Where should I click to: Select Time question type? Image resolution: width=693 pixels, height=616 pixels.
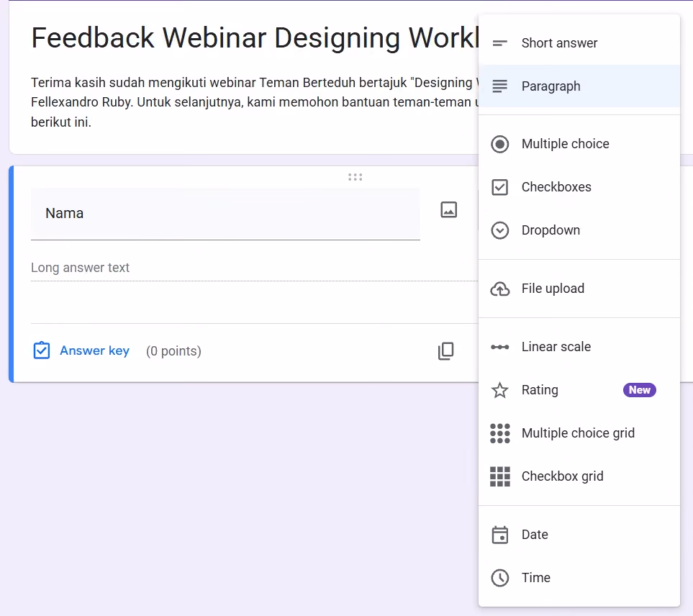[579, 578]
